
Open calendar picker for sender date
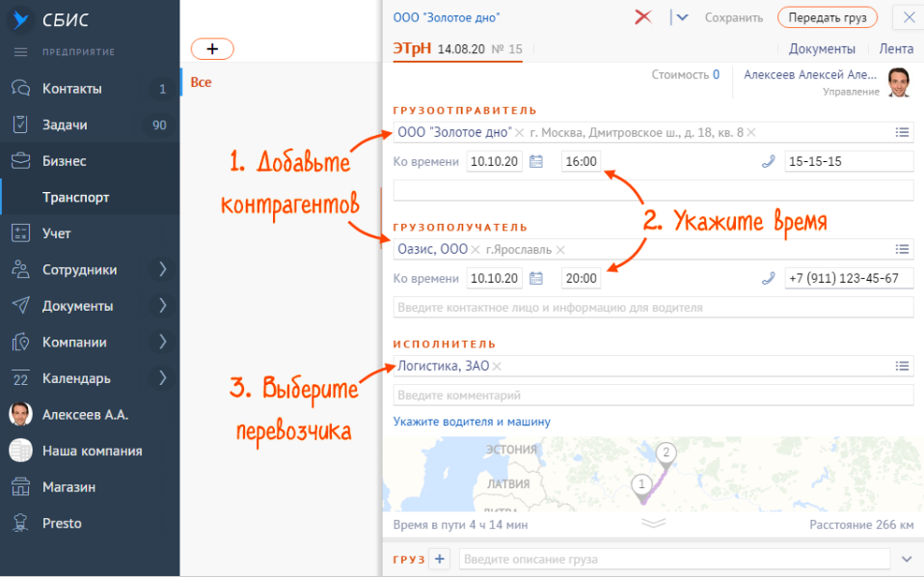coord(537,162)
